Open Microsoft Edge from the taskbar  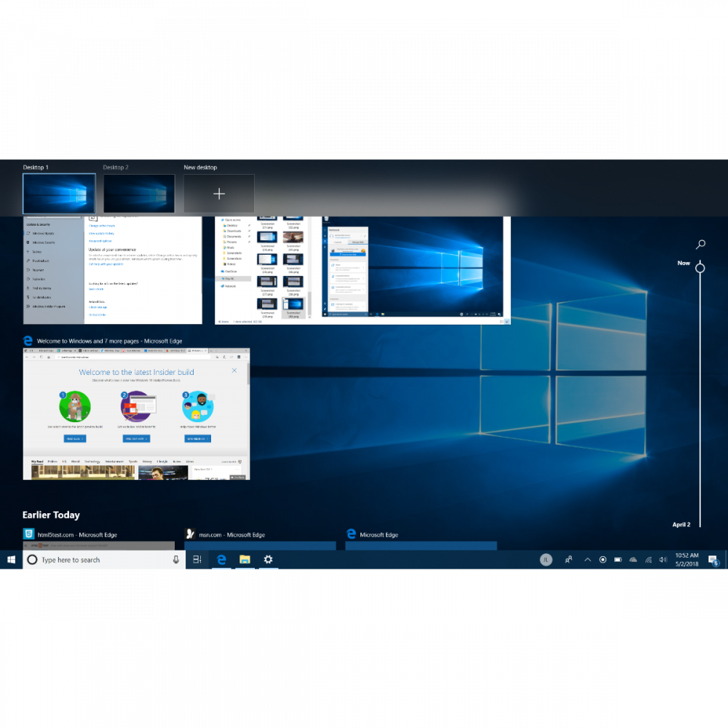pos(221,560)
